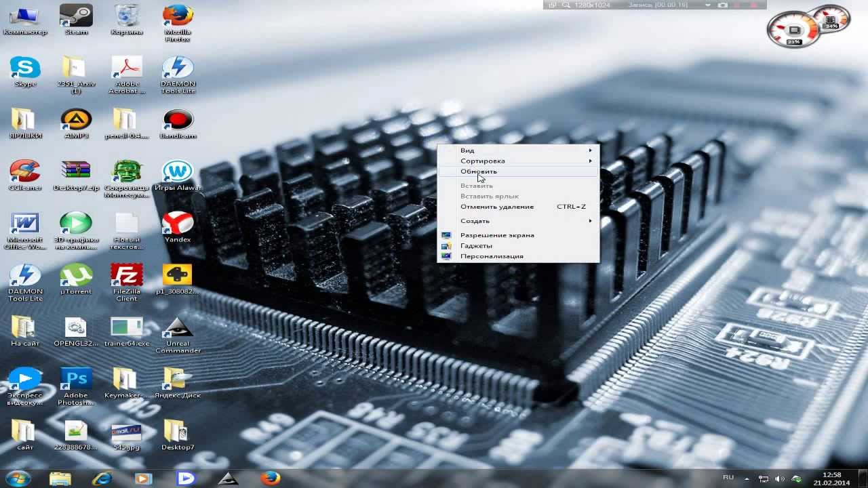Image resolution: width=868 pixels, height=488 pixels.
Task: Select the ЯРЛЫКИ folder on desktop
Action: click(25, 123)
